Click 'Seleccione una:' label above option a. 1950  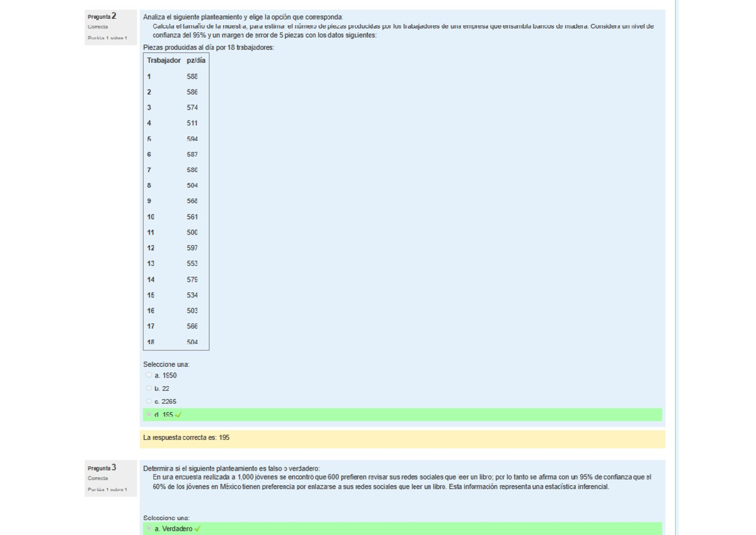coord(166,364)
